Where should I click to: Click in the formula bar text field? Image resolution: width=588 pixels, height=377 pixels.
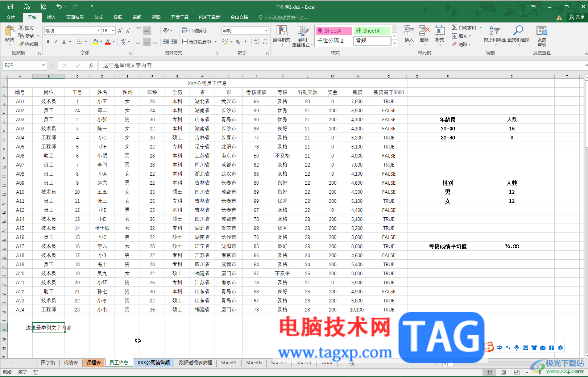pyautogui.click(x=341, y=66)
